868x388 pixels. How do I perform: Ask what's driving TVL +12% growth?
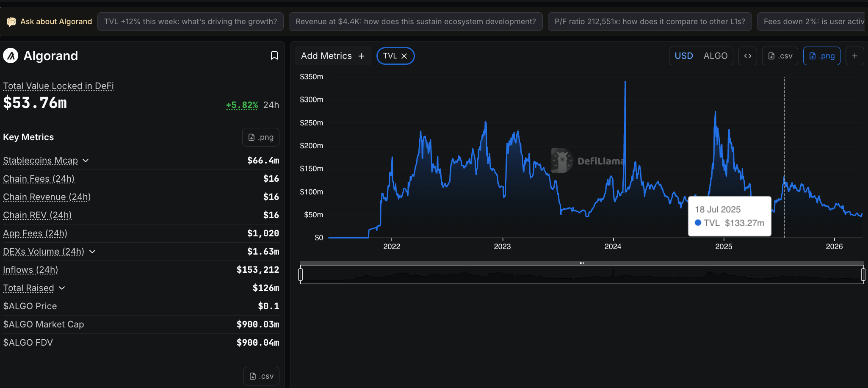pyautogui.click(x=191, y=22)
